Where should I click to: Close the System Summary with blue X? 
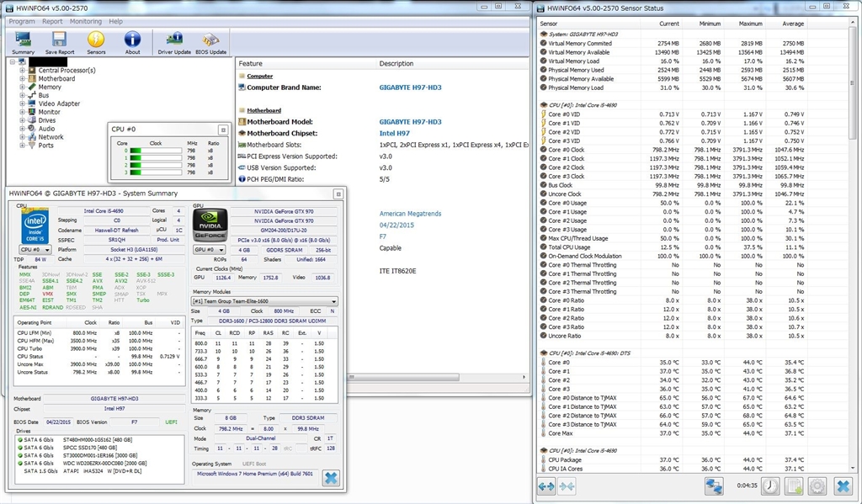pyautogui.click(x=331, y=478)
